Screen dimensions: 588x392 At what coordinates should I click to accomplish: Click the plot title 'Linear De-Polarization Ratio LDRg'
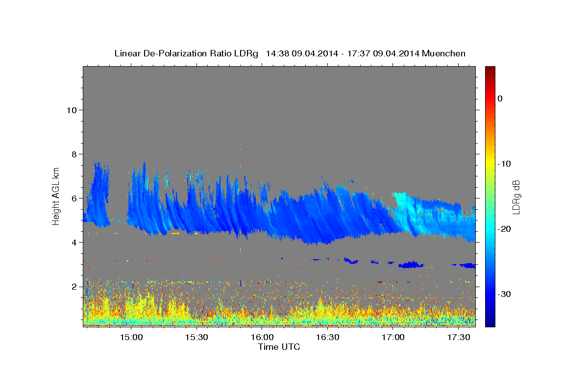[186, 53]
